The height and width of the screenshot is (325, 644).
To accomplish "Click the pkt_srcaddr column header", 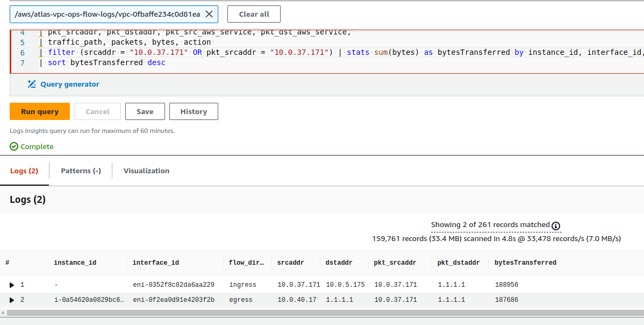I will [x=395, y=263].
